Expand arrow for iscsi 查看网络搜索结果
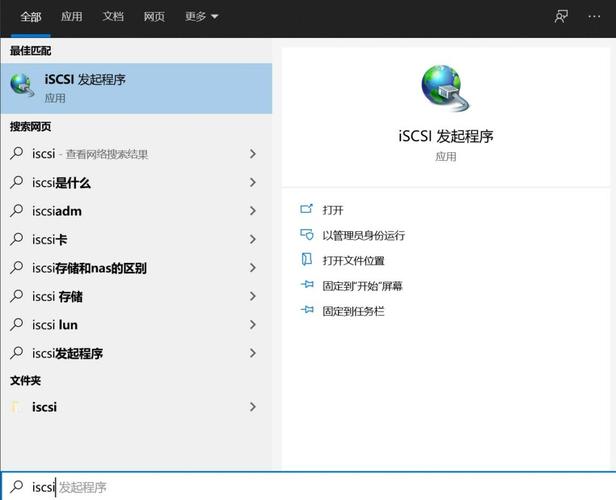Image resolution: width=616 pixels, height=500 pixels. tap(253, 154)
